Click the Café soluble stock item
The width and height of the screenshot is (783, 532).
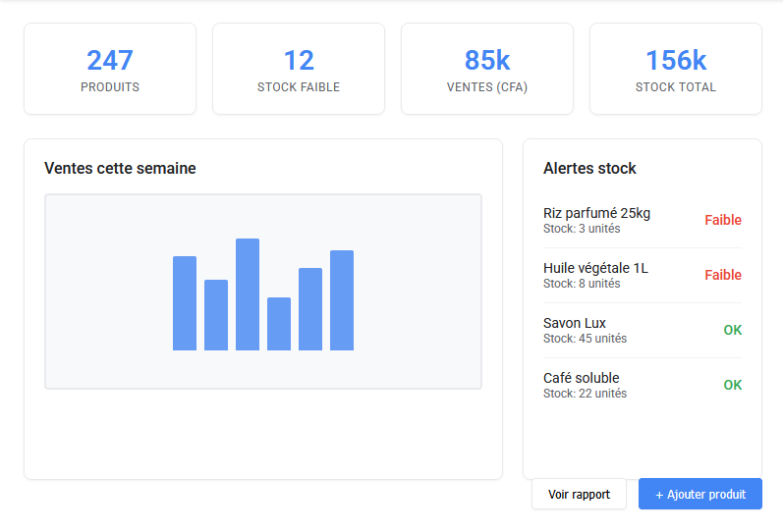pos(585,385)
